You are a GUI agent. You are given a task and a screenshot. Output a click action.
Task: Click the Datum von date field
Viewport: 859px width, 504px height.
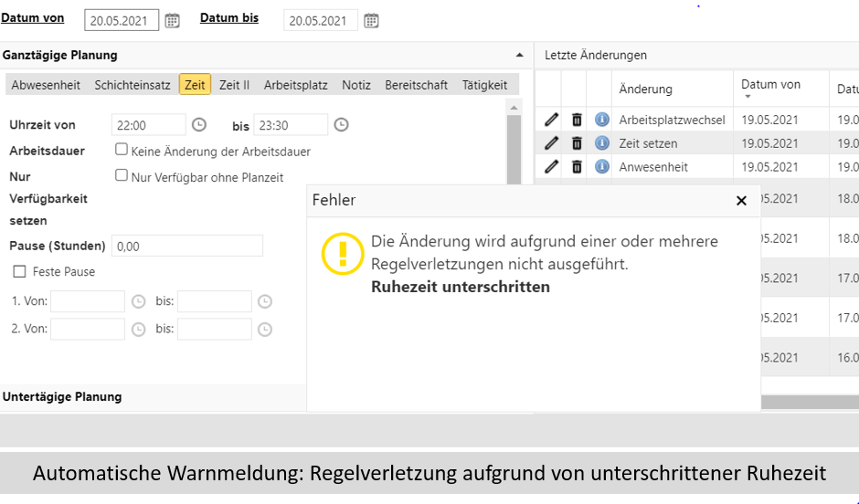point(122,20)
